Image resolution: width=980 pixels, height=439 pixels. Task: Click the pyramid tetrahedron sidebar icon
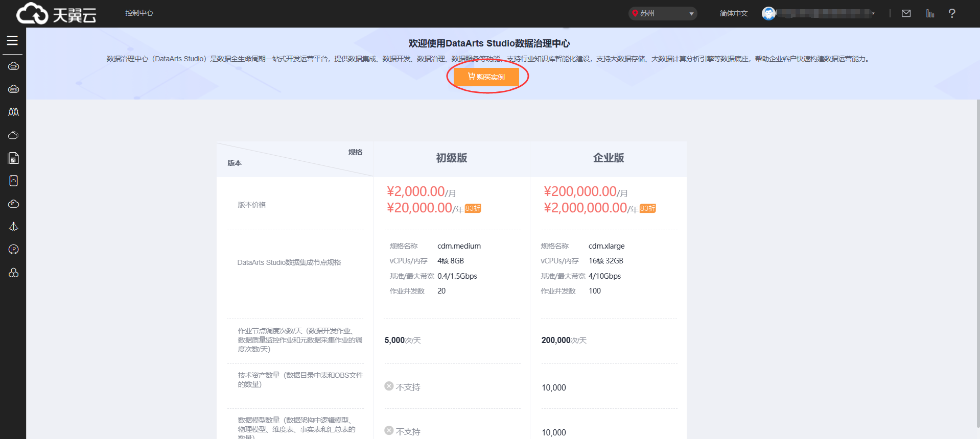click(14, 227)
